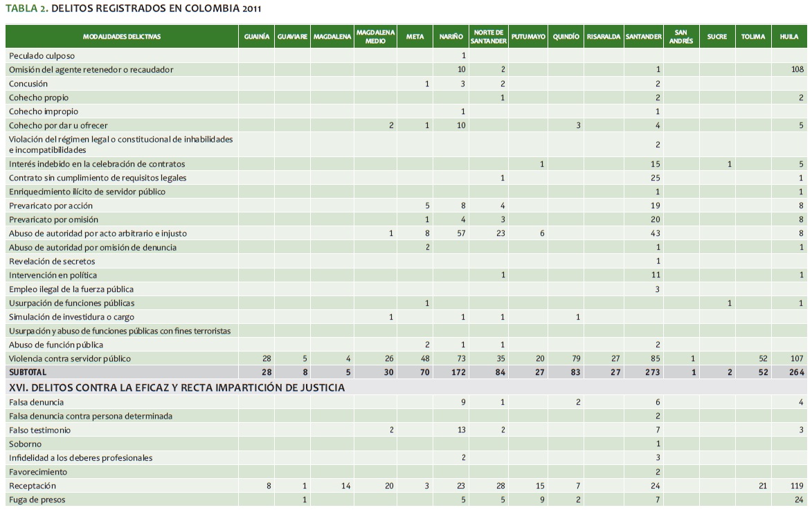Click section heading 'XVI. Delitos contra la eficaz'

pyautogui.click(x=177, y=388)
